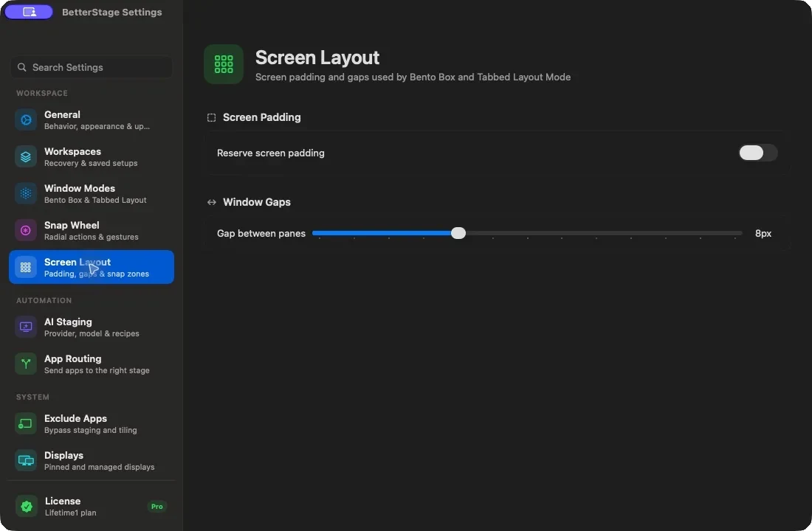
Task: Click the purple BetterStage title bar icon
Action: [x=29, y=12]
